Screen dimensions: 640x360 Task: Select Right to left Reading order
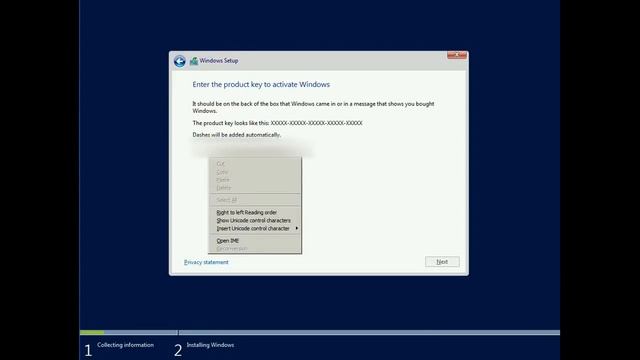pos(255,212)
